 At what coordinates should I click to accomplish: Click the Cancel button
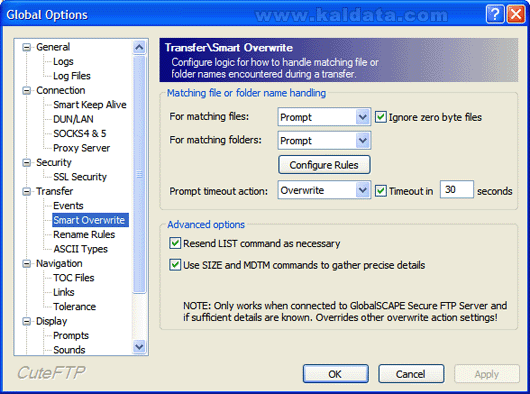coord(411,374)
